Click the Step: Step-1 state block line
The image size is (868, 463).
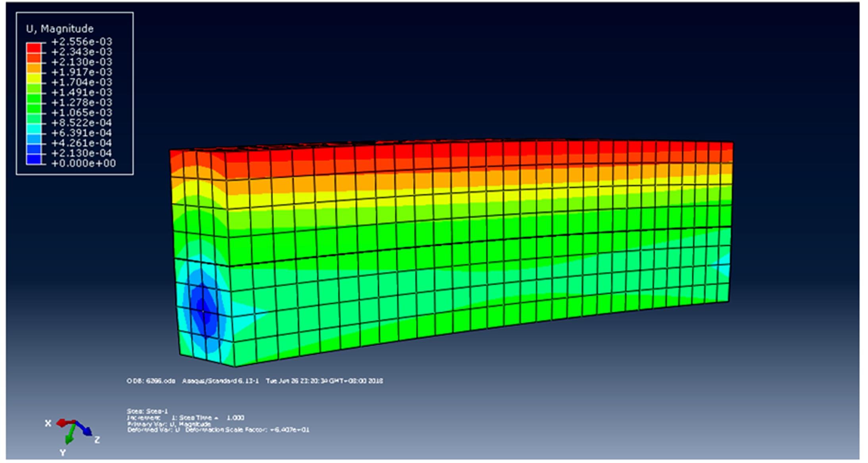click(x=147, y=411)
